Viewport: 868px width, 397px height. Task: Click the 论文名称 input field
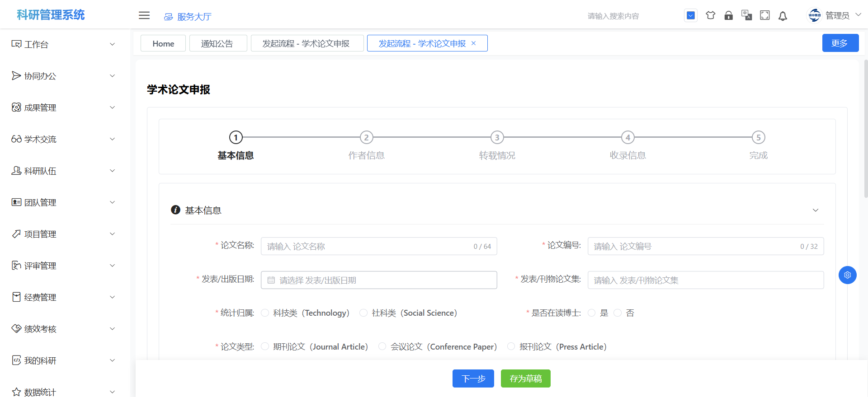pos(366,247)
